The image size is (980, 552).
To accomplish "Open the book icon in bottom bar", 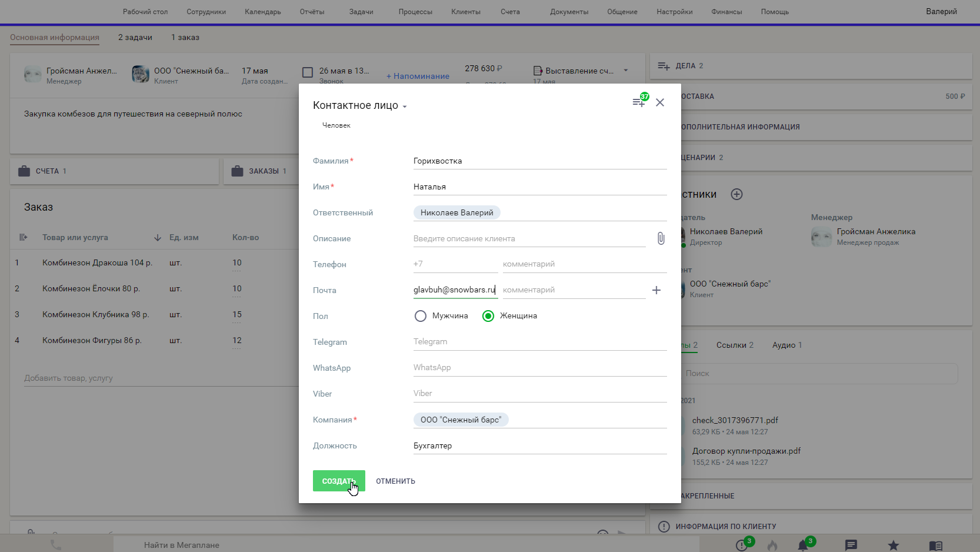I will (x=936, y=546).
